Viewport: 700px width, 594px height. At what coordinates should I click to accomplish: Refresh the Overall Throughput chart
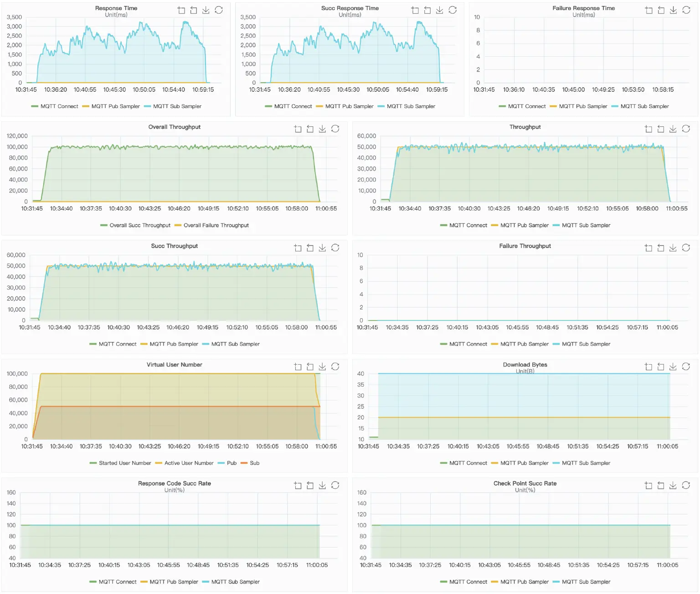(x=335, y=129)
